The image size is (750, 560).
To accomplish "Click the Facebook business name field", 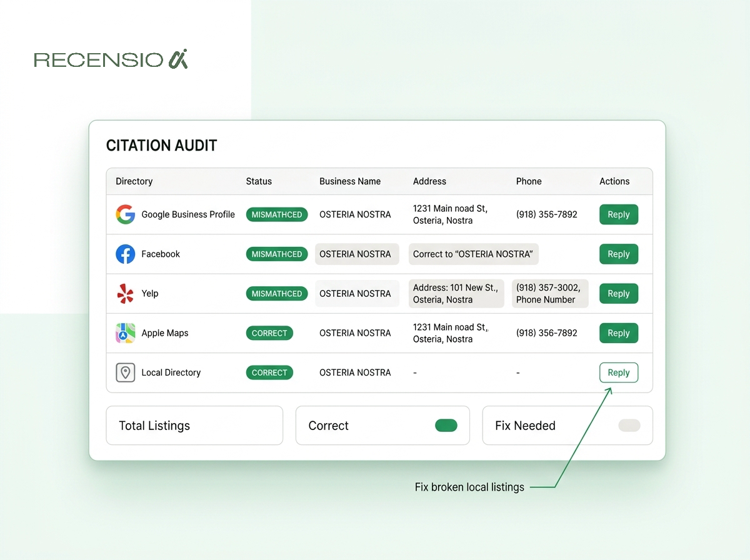I will [357, 254].
